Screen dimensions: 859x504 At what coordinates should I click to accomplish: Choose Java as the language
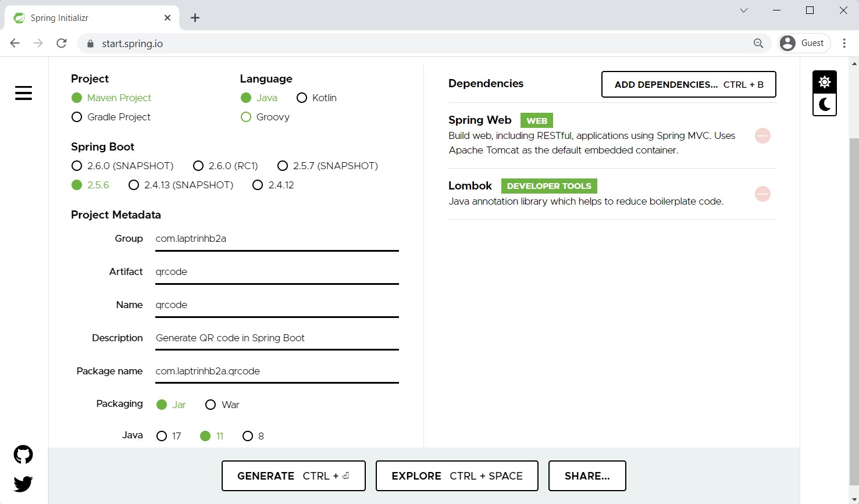pos(259,98)
